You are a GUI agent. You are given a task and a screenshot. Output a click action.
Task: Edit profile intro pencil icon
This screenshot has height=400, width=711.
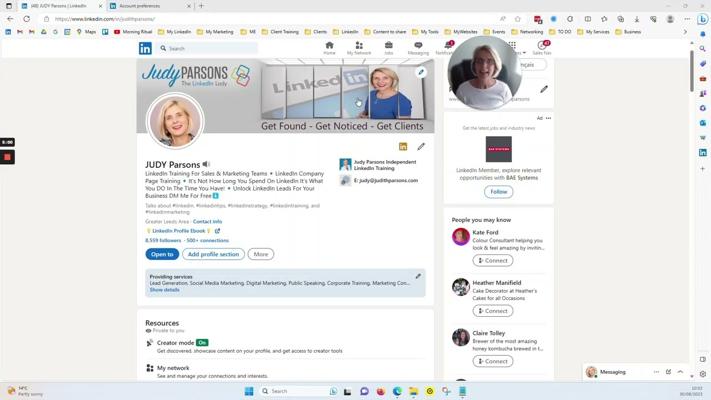[x=421, y=146]
